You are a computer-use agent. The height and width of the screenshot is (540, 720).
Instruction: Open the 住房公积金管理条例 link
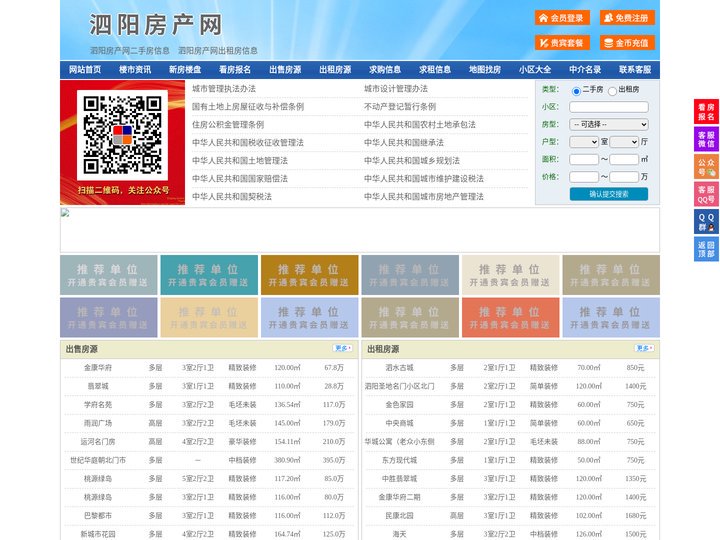click(228, 124)
